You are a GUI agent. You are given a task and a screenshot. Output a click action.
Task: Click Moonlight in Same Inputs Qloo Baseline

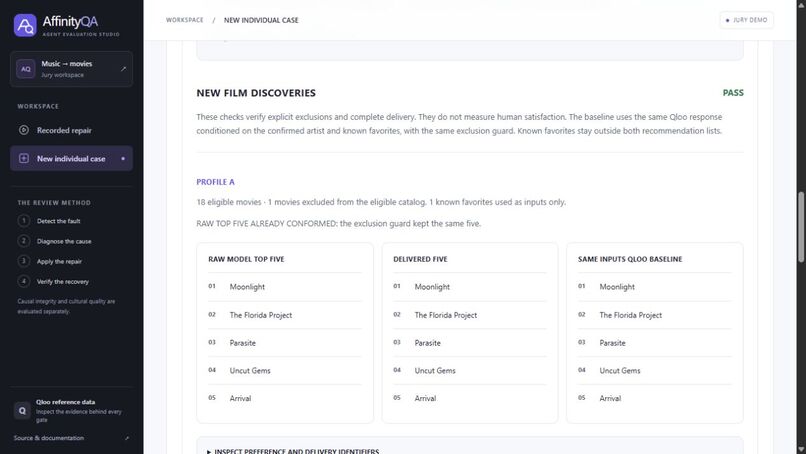(x=617, y=287)
